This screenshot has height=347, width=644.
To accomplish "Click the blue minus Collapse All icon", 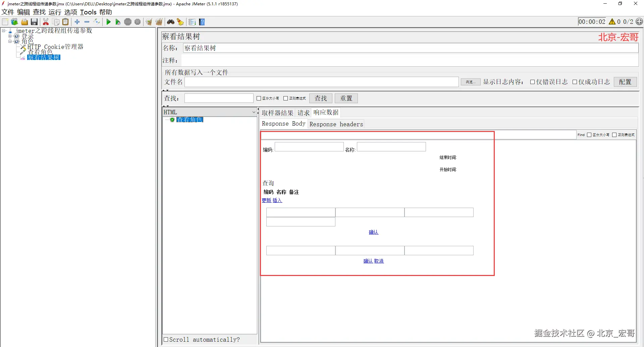I will pos(87,22).
